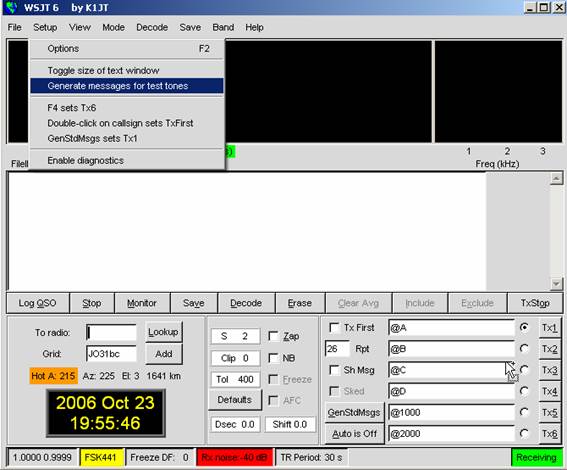Open the Help menu
The width and height of the screenshot is (567, 470).
tap(254, 27)
